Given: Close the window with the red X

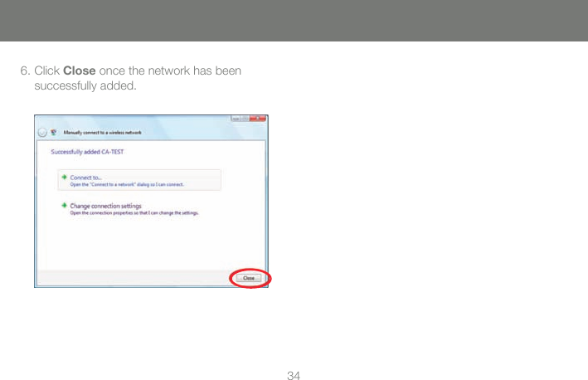Looking at the screenshot, I should [x=258, y=119].
